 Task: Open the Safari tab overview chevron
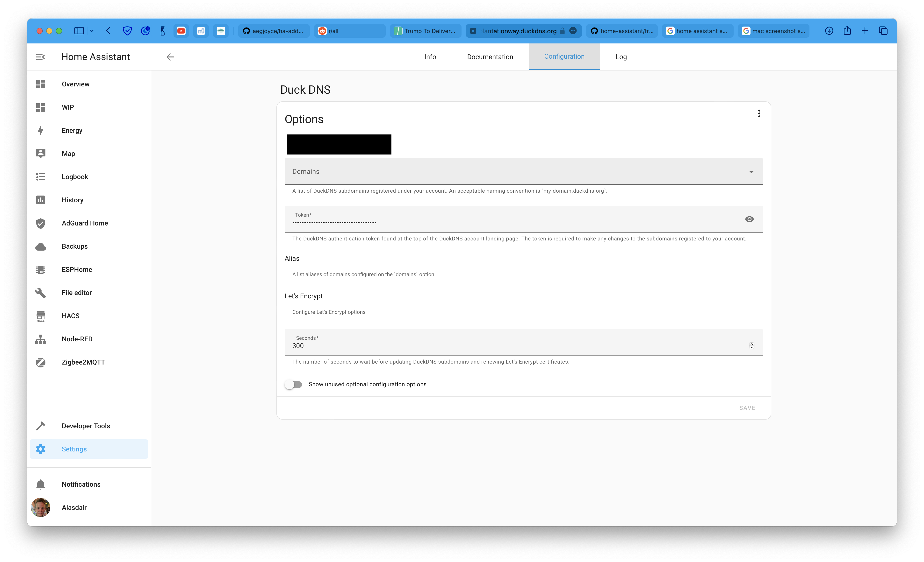(x=92, y=31)
